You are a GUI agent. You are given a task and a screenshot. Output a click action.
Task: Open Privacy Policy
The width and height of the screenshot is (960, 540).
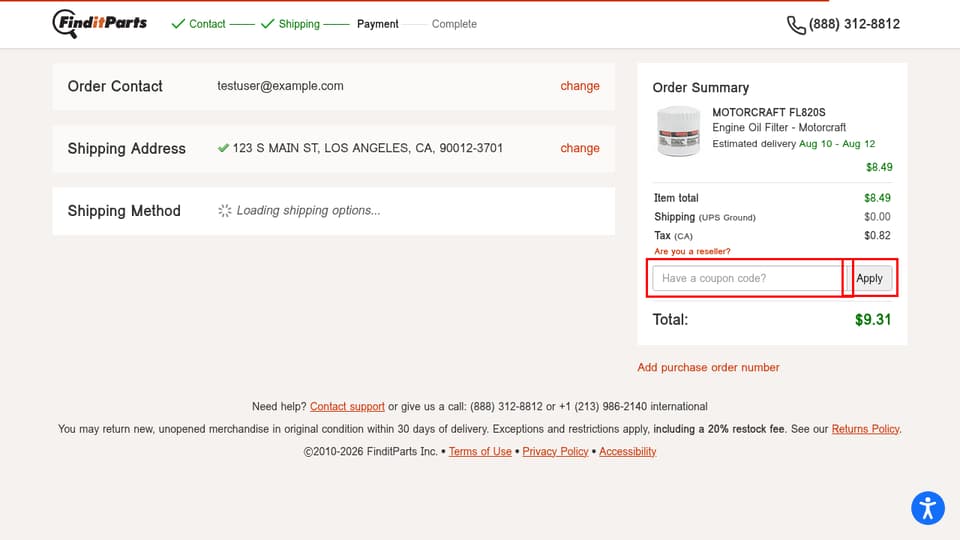point(555,451)
